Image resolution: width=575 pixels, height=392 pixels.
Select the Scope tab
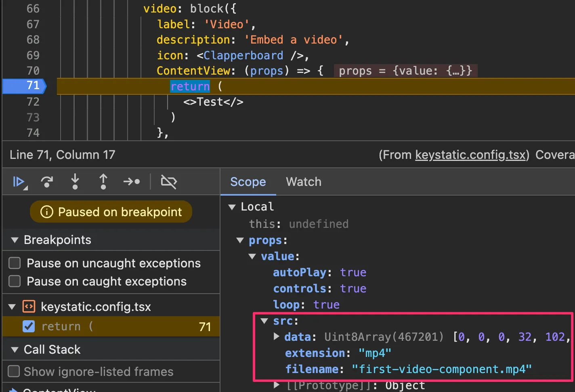[248, 182]
